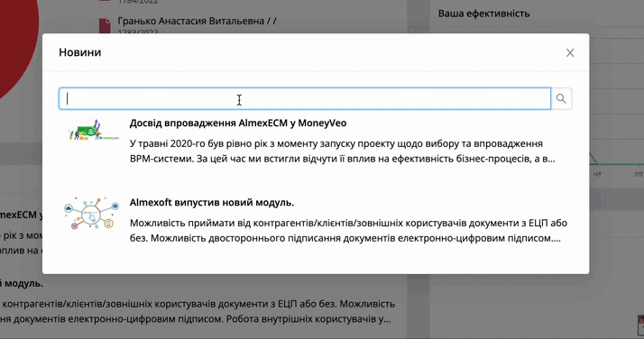Click the Ваша ефективність panel heading
Viewport: 644px width, 339px height.
(483, 14)
